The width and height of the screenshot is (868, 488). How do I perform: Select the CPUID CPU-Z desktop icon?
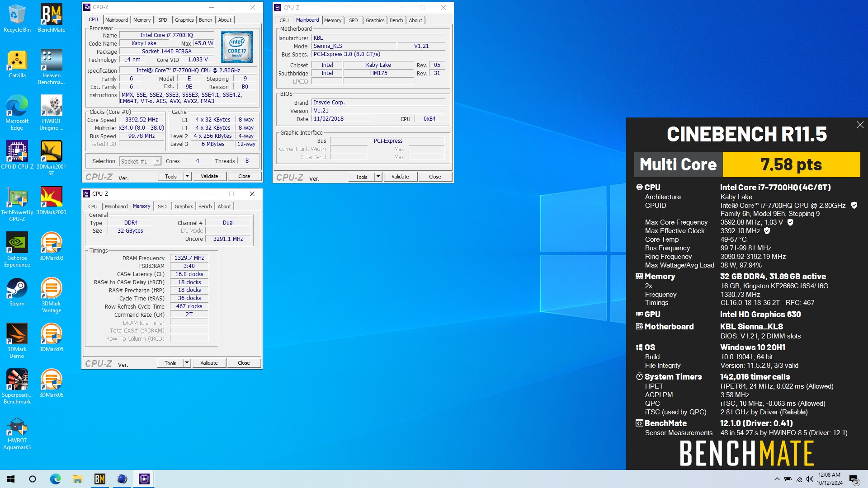[17, 155]
